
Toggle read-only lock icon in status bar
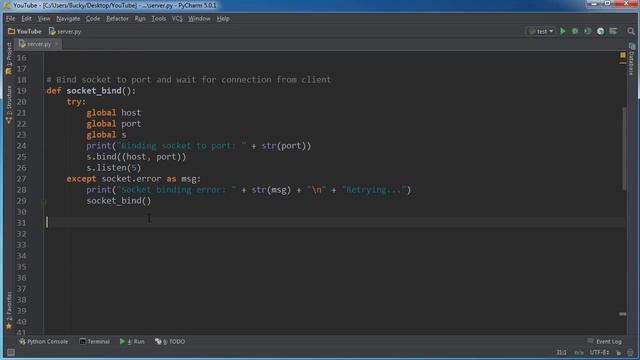618,353
